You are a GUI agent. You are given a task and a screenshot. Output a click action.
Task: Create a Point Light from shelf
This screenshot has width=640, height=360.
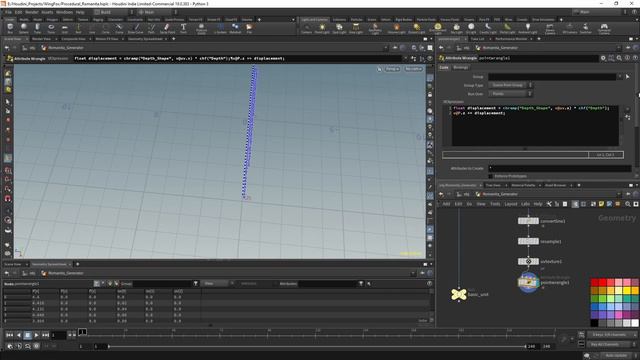322,28
